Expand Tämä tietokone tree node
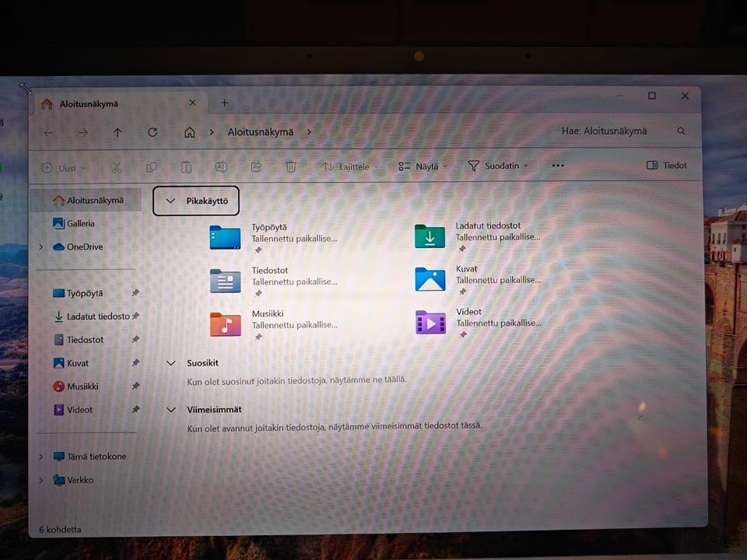Image resolution: width=747 pixels, height=560 pixels. coord(41,457)
